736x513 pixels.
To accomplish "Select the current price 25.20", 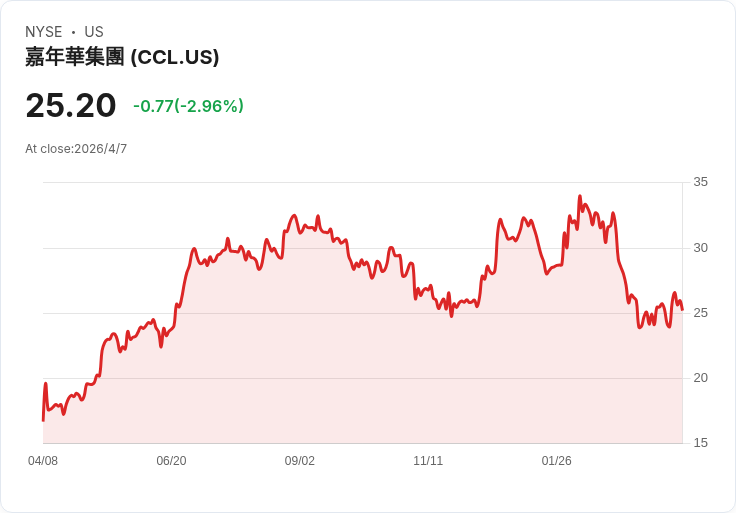I will (x=71, y=106).
